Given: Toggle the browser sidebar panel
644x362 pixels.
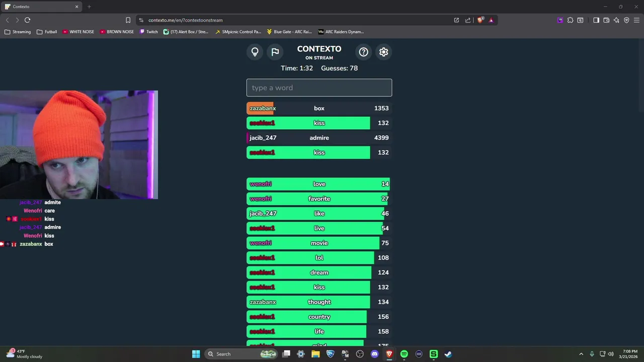Looking at the screenshot, I should [596, 20].
